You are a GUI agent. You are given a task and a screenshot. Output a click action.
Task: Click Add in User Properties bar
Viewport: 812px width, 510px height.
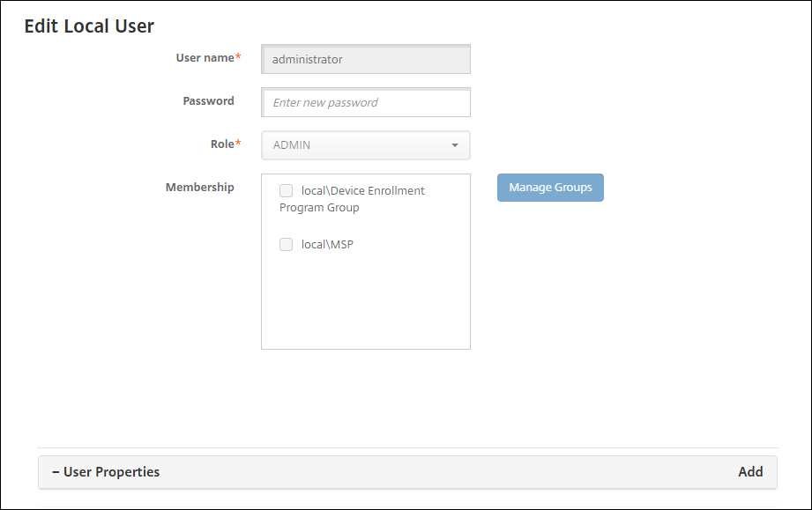click(x=750, y=472)
